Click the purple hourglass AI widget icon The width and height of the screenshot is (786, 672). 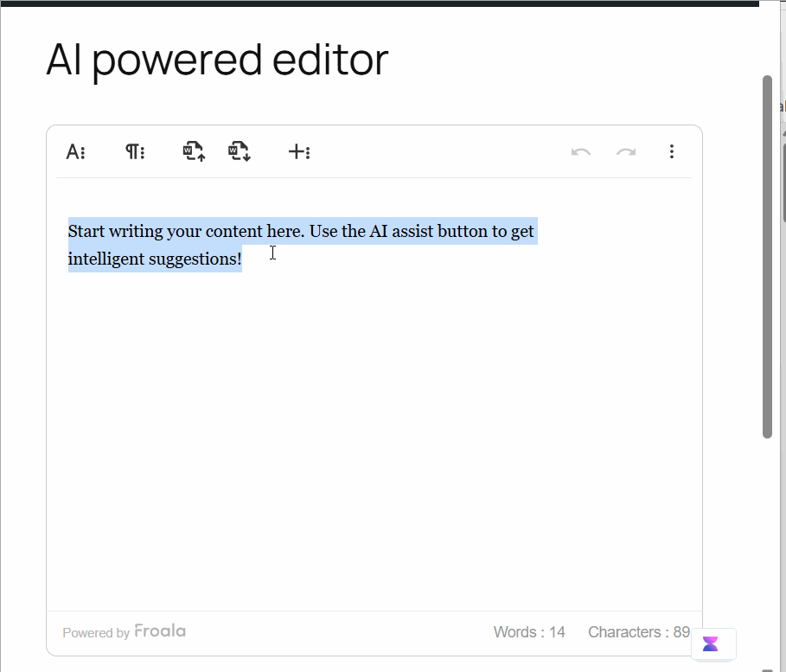point(710,643)
